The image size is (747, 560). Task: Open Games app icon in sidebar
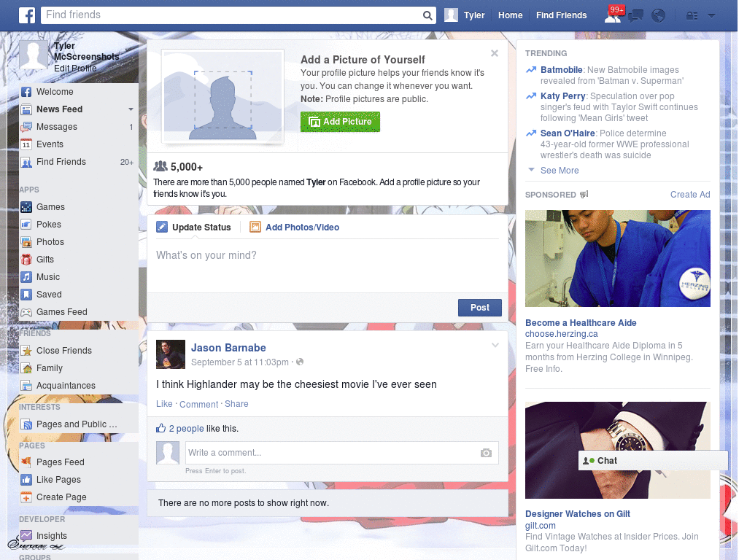pyautogui.click(x=27, y=207)
